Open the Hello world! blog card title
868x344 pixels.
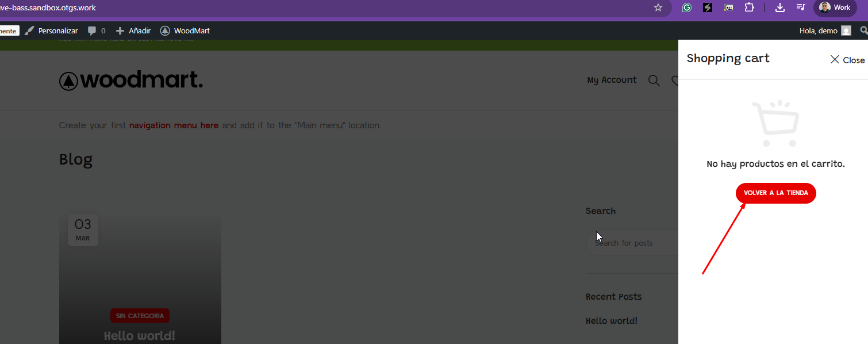coord(140,335)
